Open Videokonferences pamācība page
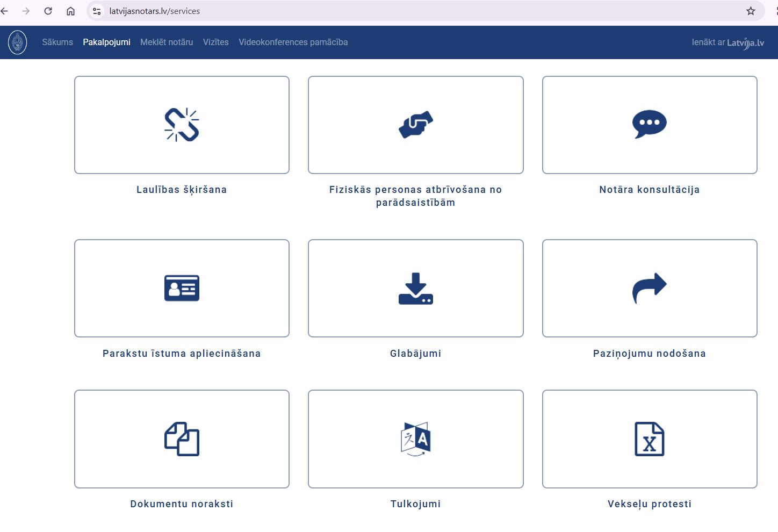Screen dimensions: 778x532 click(x=293, y=42)
